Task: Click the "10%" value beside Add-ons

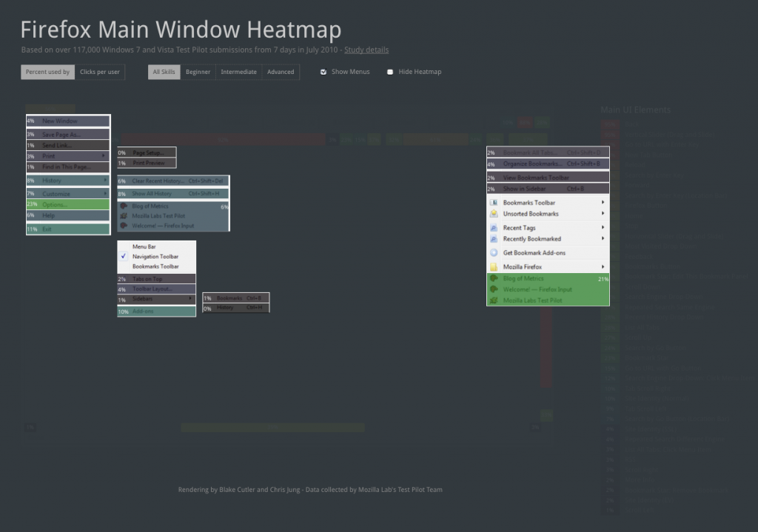Action: (124, 312)
